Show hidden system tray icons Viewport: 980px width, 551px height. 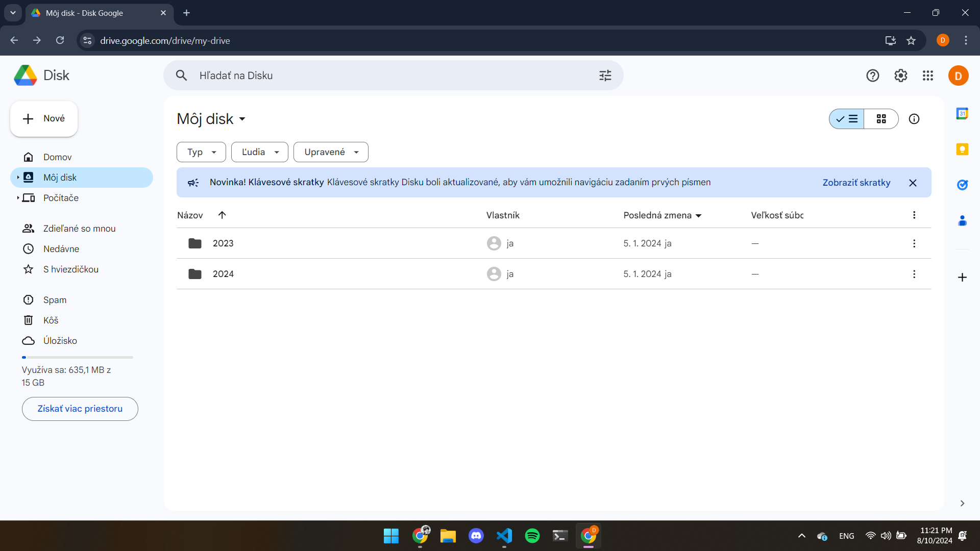[801, 536]
